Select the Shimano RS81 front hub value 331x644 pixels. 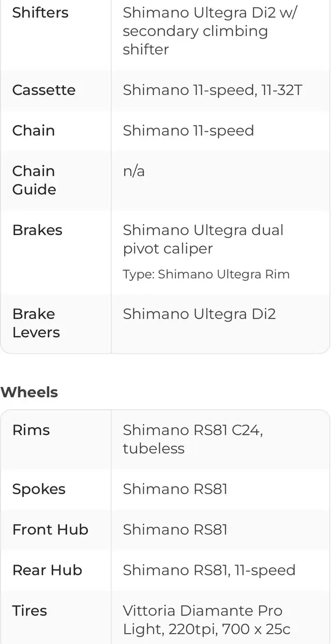[175, 529]
